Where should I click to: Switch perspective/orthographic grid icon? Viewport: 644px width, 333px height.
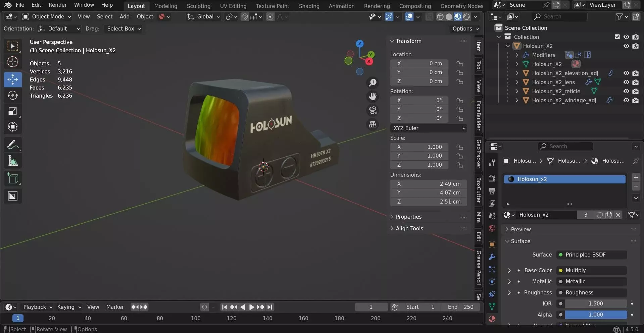click(x=373, y=124)
